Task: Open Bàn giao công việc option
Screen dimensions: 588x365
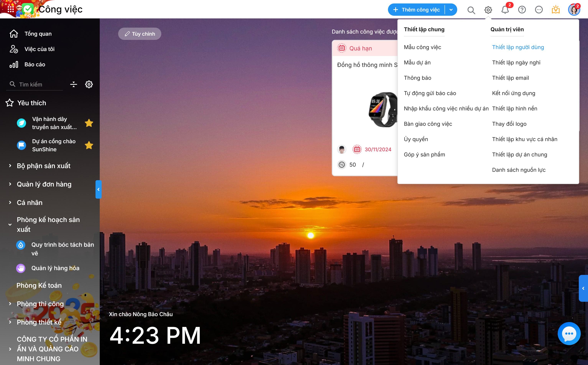Action: [428, 124]
